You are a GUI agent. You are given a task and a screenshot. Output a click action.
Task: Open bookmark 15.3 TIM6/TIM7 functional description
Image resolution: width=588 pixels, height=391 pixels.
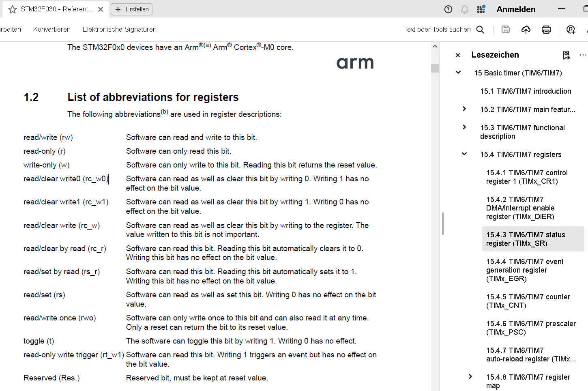pyautogui.click(x=522, y=132)
